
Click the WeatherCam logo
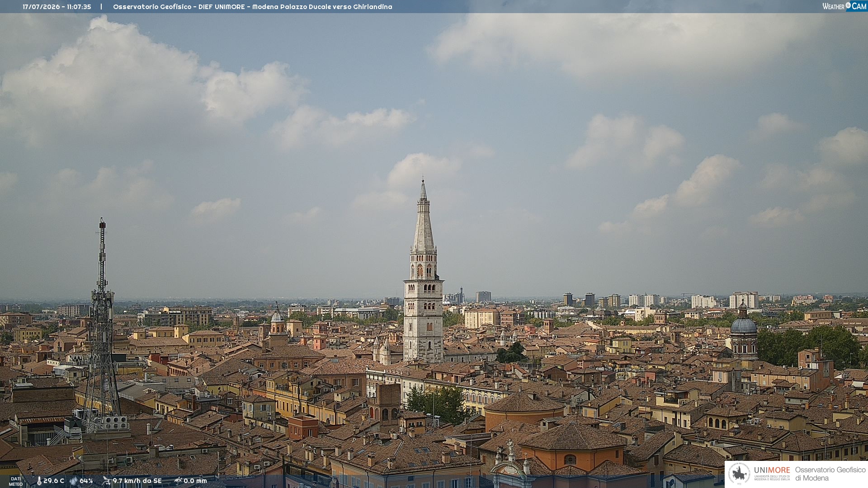(x=844, y=6)
